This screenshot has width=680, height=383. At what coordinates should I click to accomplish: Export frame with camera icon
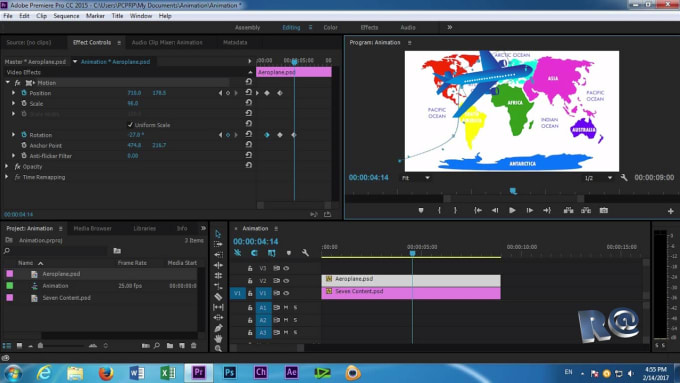pos(604,210)
